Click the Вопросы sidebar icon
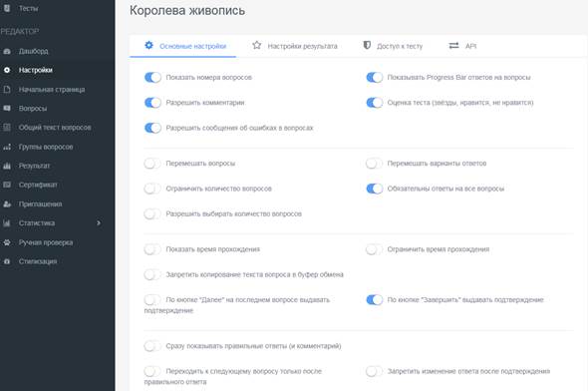 [7, 109]
